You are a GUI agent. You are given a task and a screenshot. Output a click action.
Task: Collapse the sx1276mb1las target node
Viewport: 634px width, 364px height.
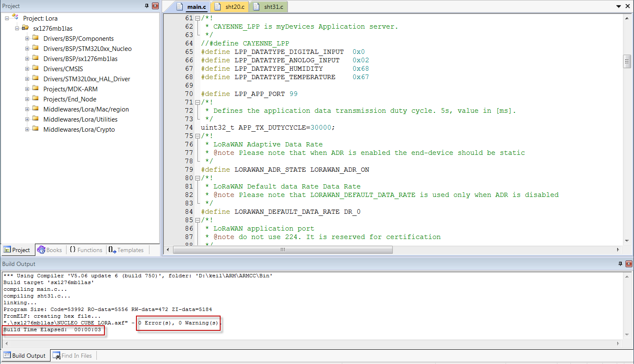(x=17, y=29)
